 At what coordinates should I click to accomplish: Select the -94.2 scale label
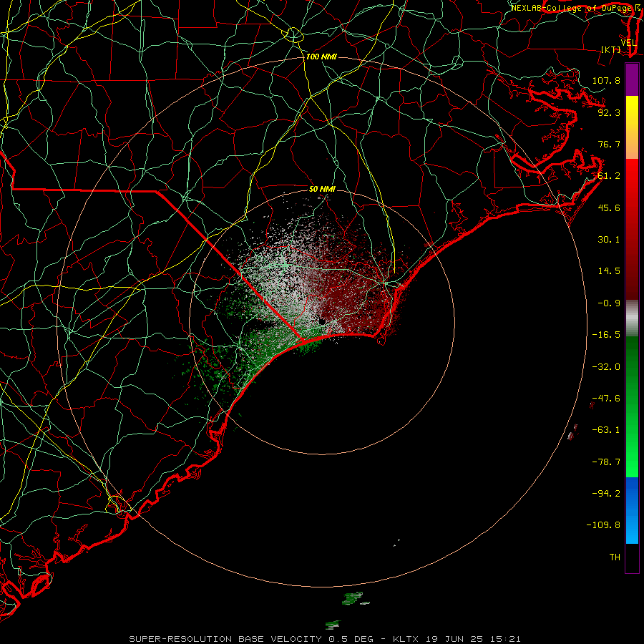(606, 493)
